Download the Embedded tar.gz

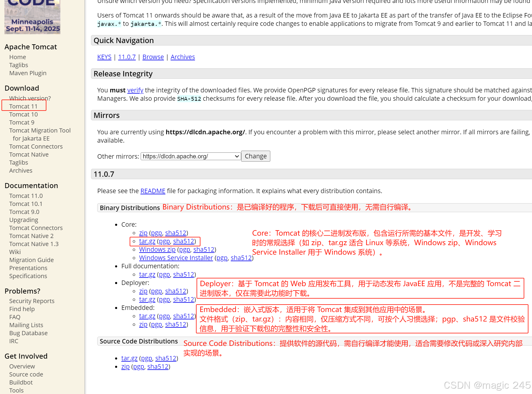[147, 316]
